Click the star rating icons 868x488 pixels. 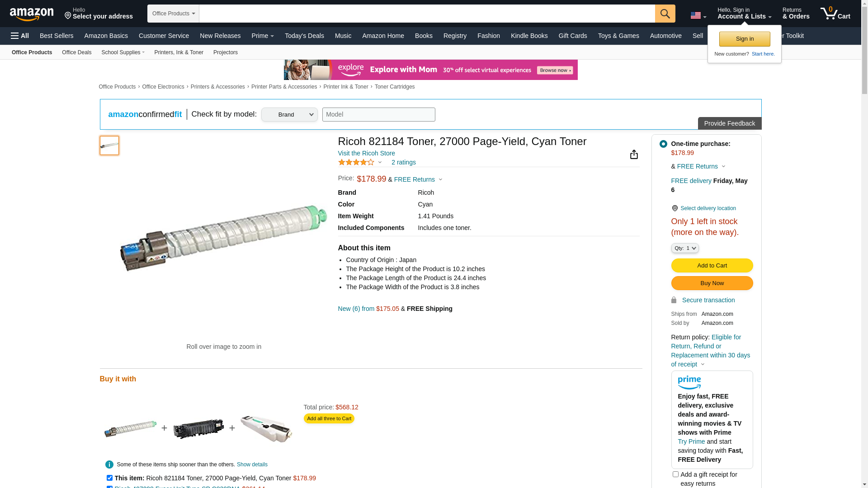(x=356, y=162)
